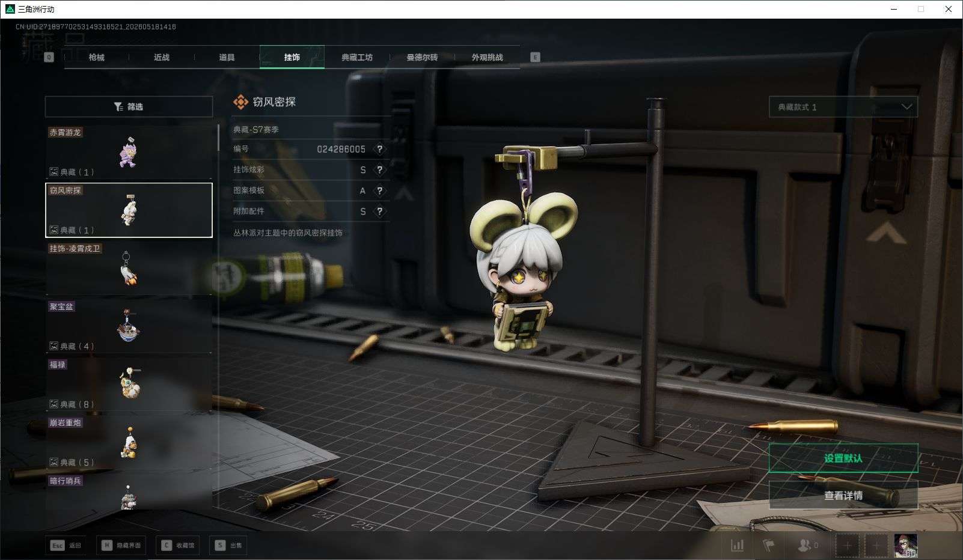
Task: Click the 典藏 icon under 赤霄游龙
Action: click(x=53, y=172)
